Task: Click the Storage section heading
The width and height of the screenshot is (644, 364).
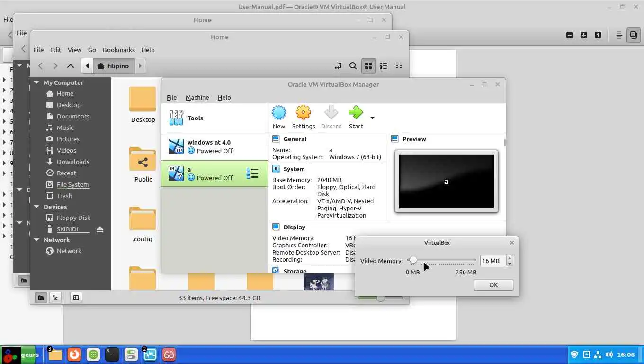Action: coord(295,271)
